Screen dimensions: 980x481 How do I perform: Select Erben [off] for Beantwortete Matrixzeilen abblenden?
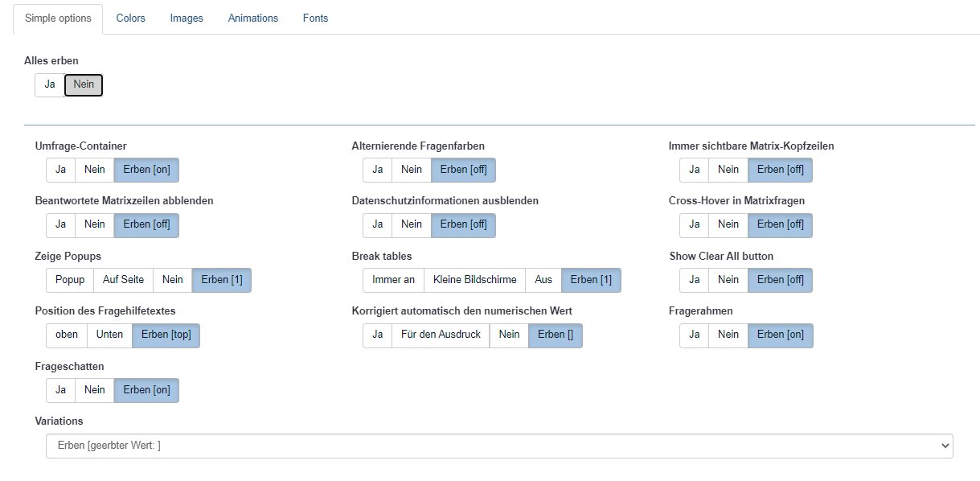pyautogui.click(x=146, y=224)
